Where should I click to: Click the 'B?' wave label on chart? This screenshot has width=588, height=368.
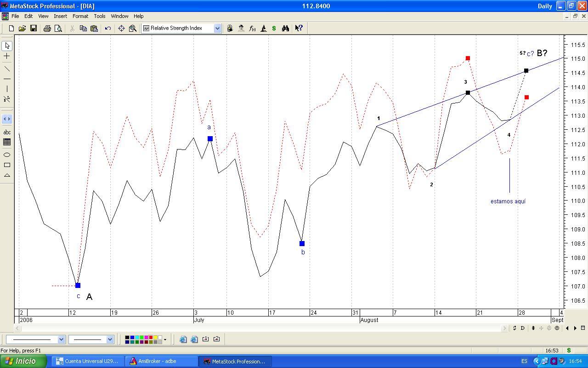542,53
